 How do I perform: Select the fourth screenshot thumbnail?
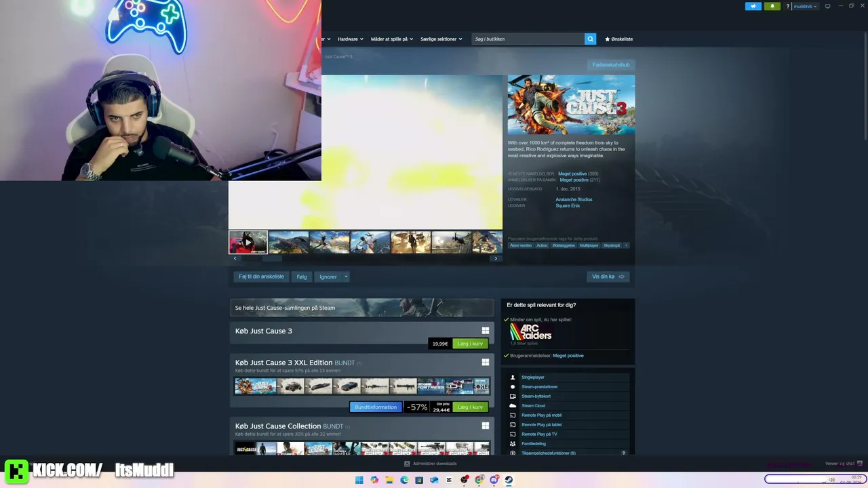click(x=370, y=242)
